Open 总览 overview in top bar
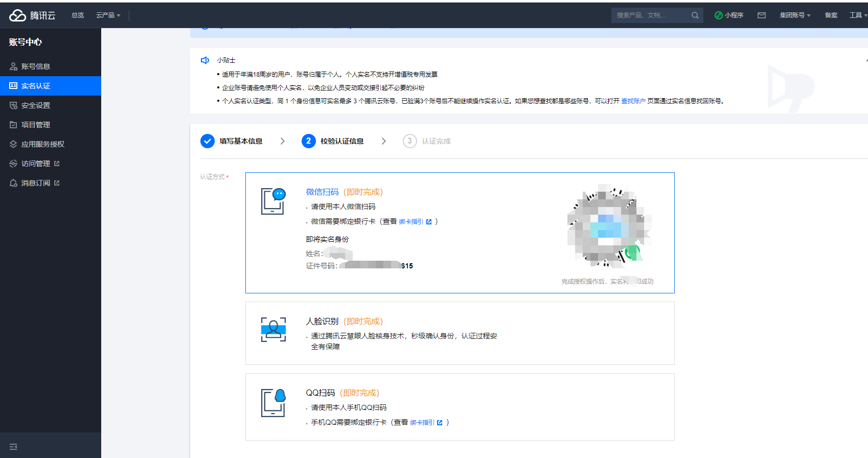Screen dimensions: 868x458 78,15
